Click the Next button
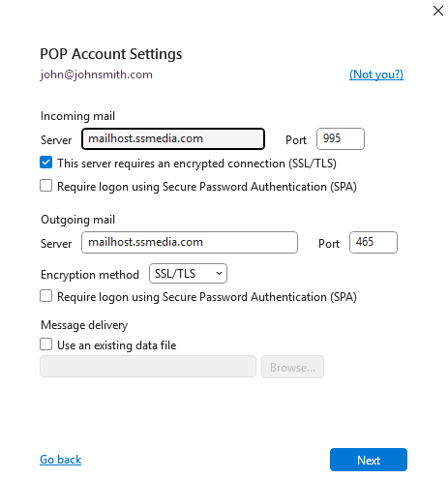448x479 pixels. [369, 460]
